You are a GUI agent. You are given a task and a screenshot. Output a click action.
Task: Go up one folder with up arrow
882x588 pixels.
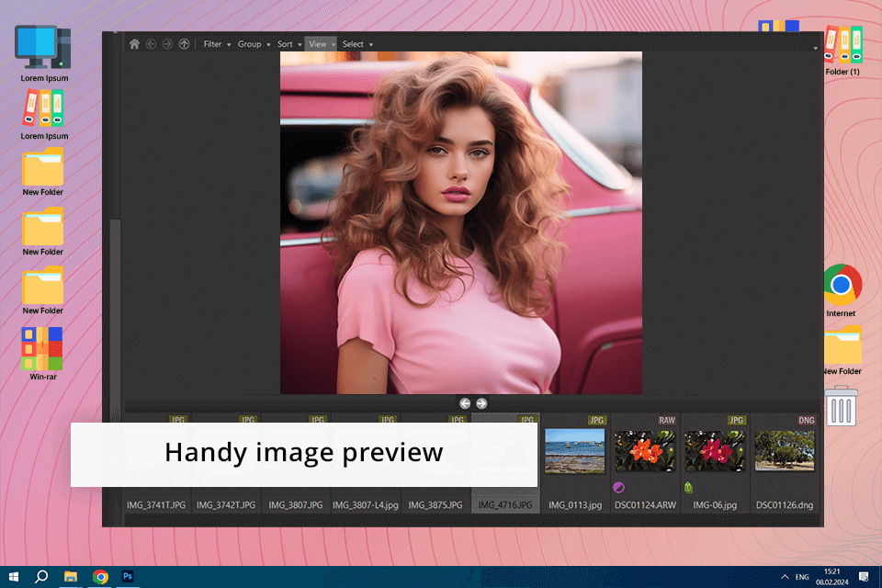[184, 44]
